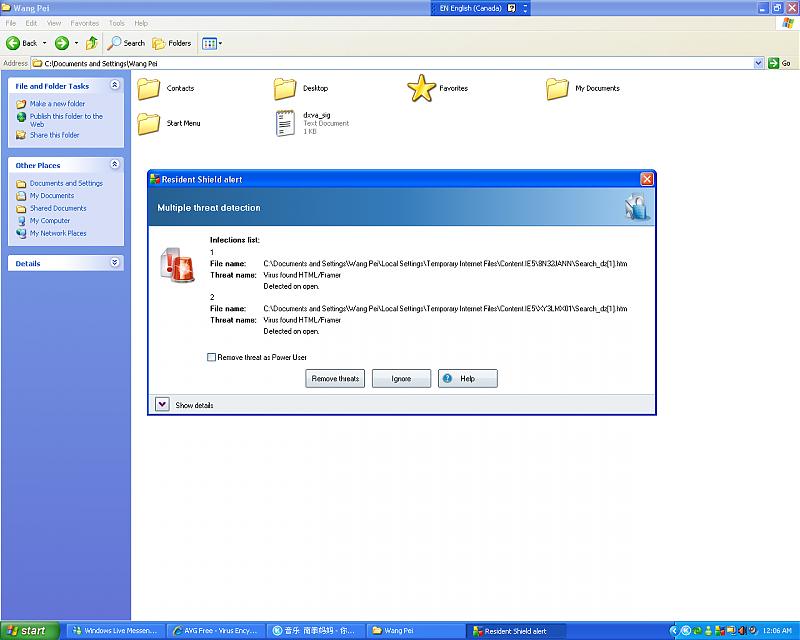800x640 pixels.
Task: Expand the Details panel
Action: (x=115, y=262)
